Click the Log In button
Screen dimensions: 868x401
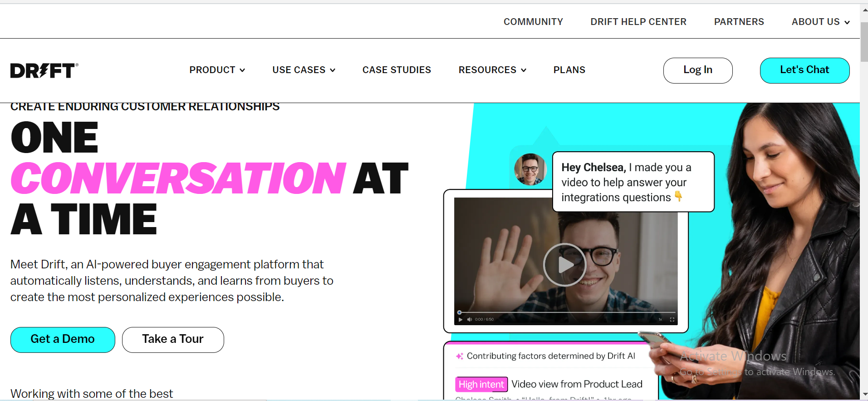coord(698,70)
